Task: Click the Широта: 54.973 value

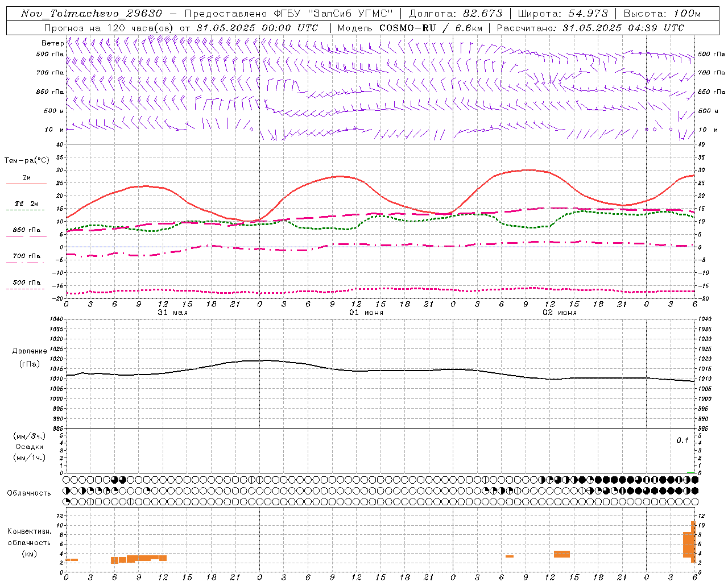Action: (x=563, y=13)
